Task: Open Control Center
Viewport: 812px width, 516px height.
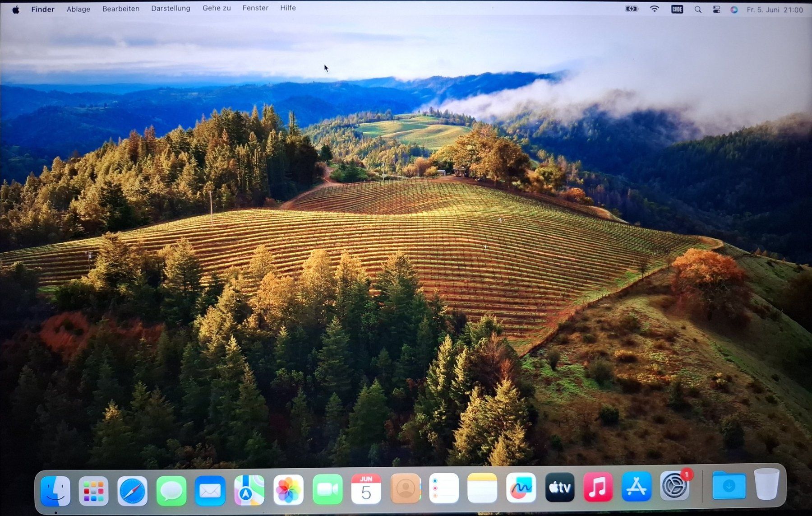Action: (x=716, y=9)
